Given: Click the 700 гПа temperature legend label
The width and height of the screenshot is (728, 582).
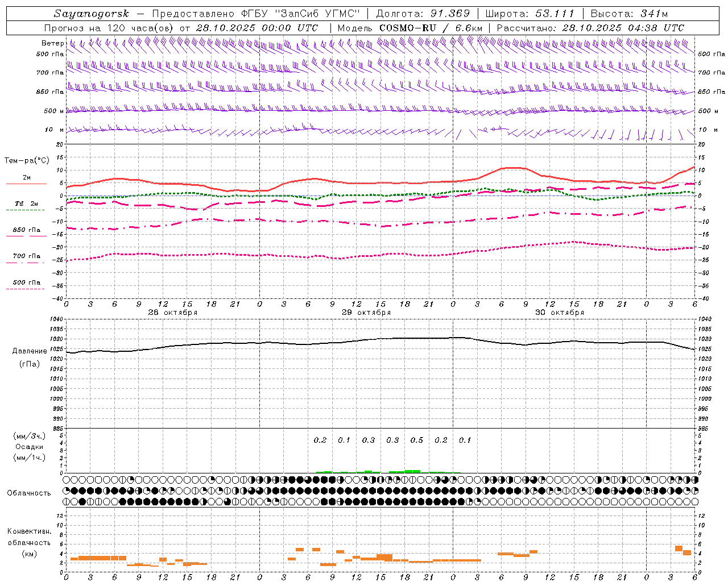Looking at the screenshot, I should tap(26, 256).
